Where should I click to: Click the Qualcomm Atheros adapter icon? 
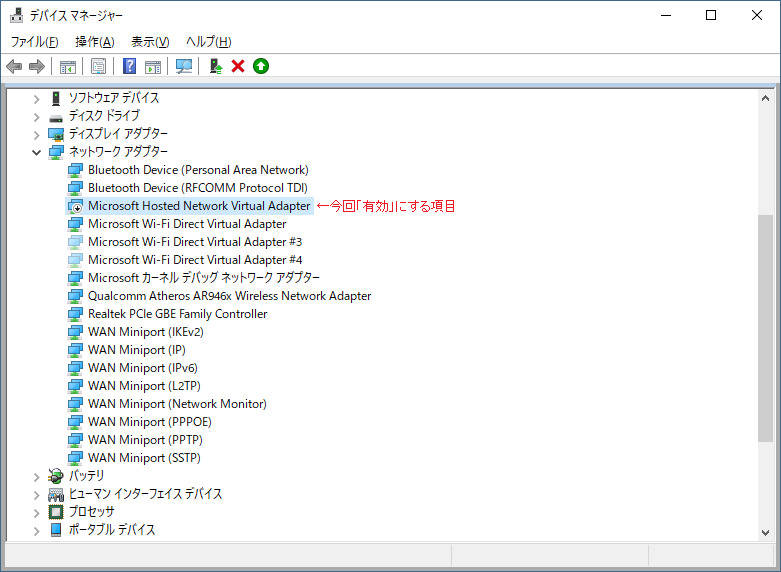(75, 296)
